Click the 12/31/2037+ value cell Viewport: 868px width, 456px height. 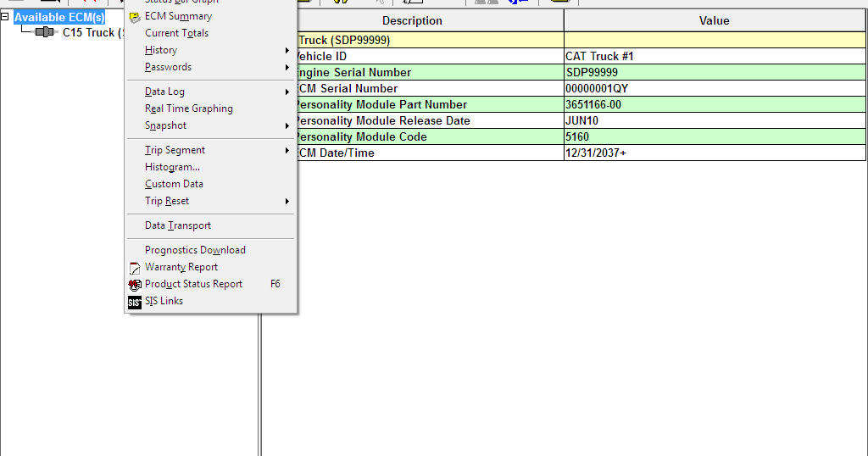click(x=715, y=153)
